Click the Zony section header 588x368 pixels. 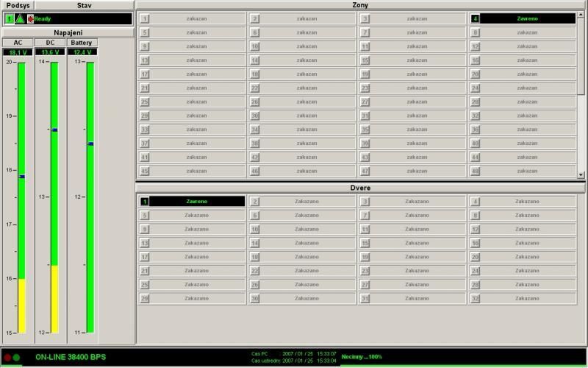point(361,5)
